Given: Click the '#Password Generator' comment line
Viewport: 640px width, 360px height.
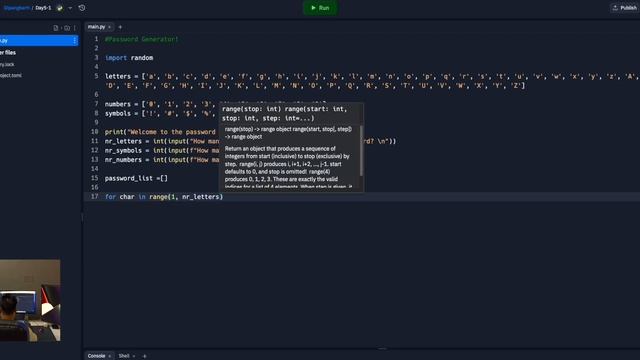Looking at the screenshot, I should (142, 39).
